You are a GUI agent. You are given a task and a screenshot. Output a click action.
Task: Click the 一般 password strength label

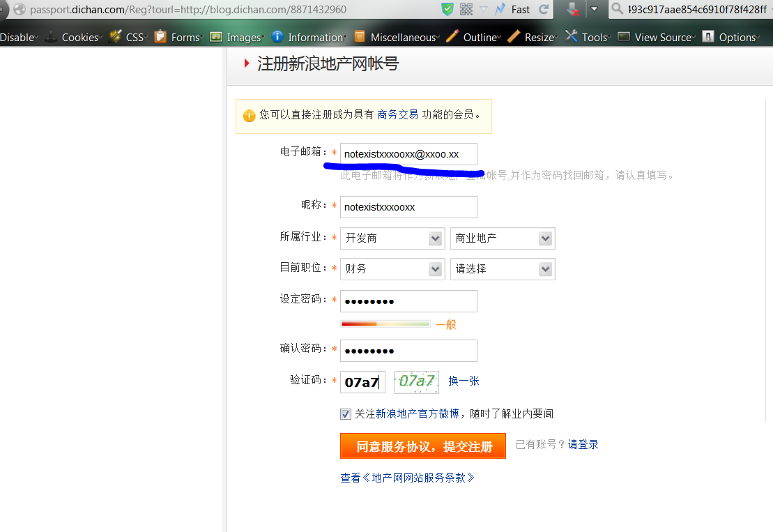(x=446, y=324)
